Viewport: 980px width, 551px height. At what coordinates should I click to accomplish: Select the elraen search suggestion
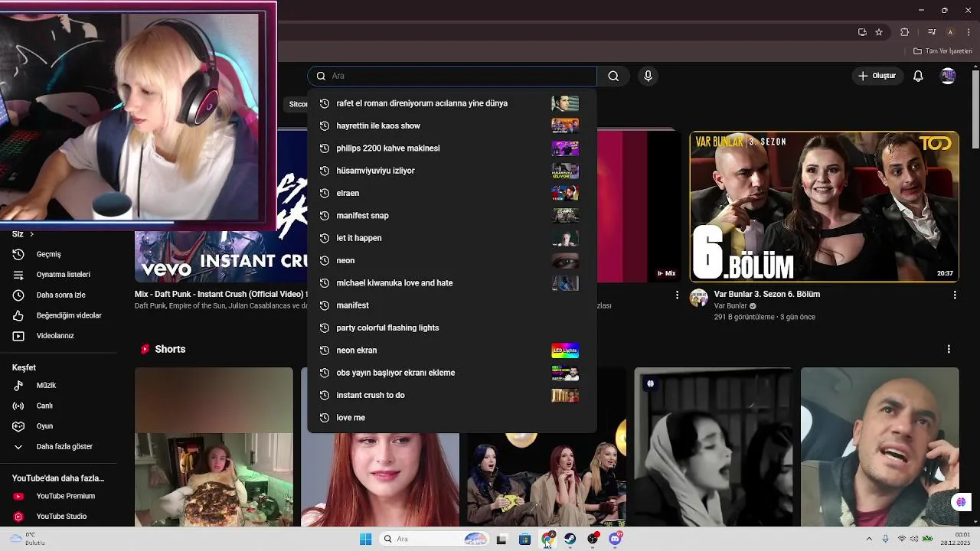[452, 193]
